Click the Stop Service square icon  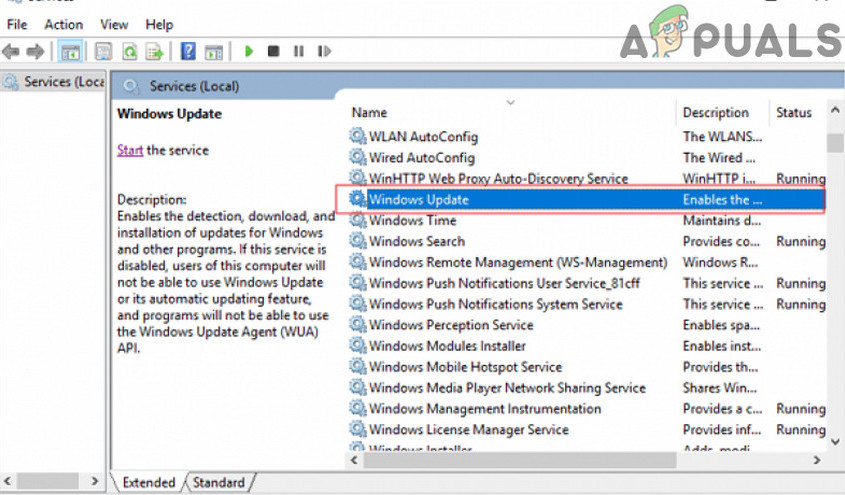click(274, 51)
